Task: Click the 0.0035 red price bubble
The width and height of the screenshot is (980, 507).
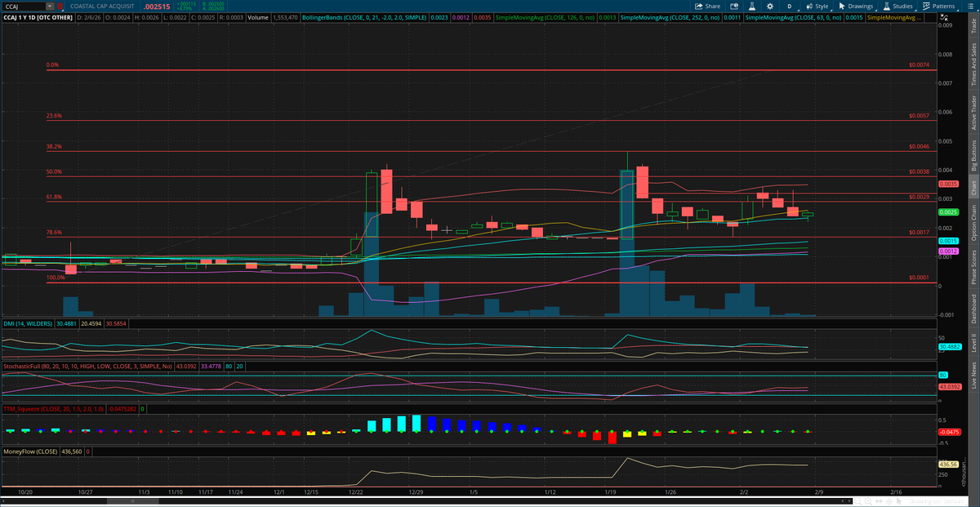Action: click(x=947, y=185)
